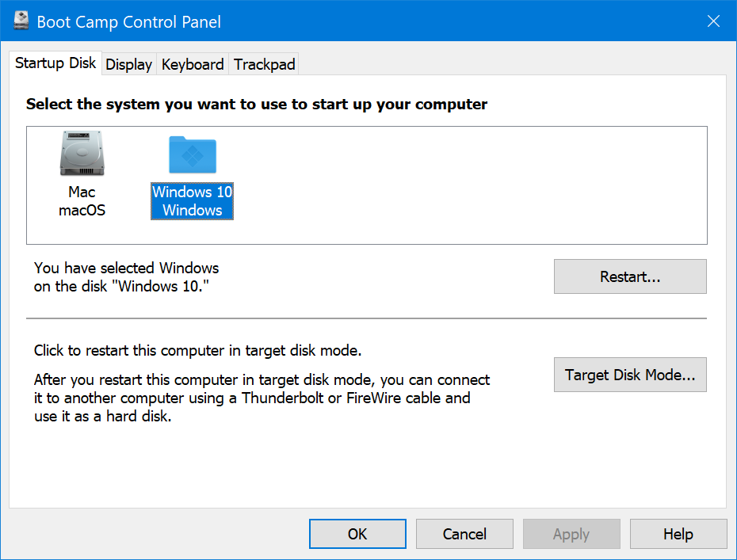This screenshot has height=560, width=737.
Task: Select the Windows 10 blue folder icon
Action: tap(192, 154)
